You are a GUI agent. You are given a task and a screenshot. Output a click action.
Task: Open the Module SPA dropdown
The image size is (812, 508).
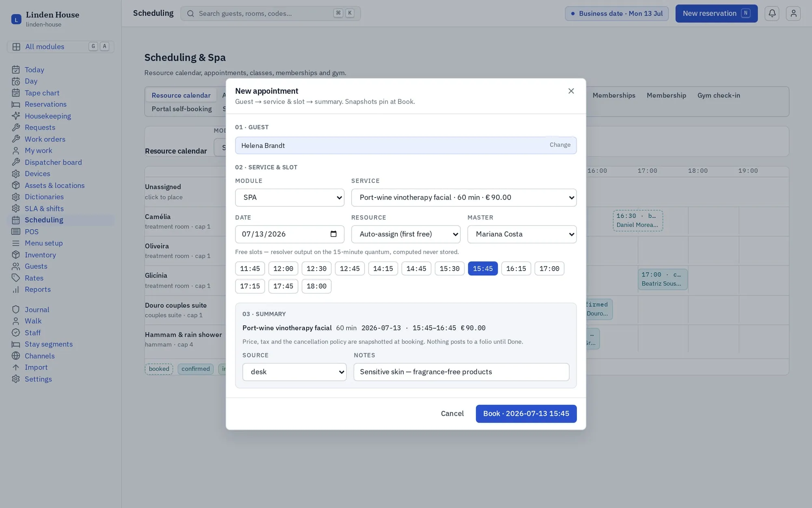(289, 198)
